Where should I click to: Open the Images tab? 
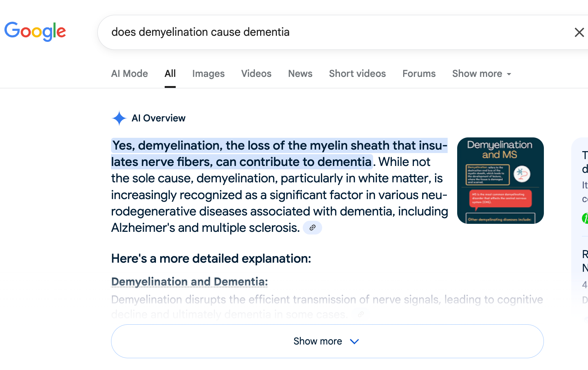click(208, 73)
